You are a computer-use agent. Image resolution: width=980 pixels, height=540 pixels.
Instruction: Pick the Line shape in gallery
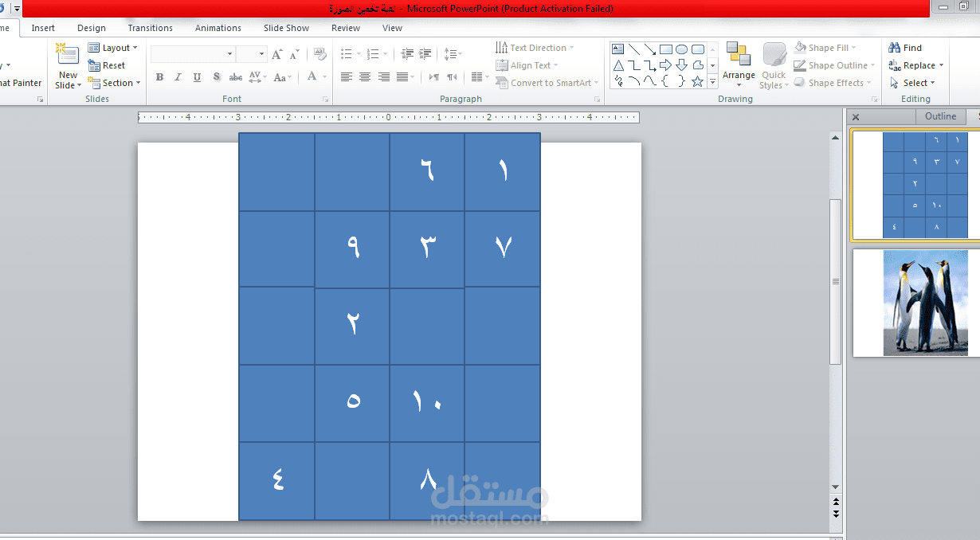coord(634,49)
